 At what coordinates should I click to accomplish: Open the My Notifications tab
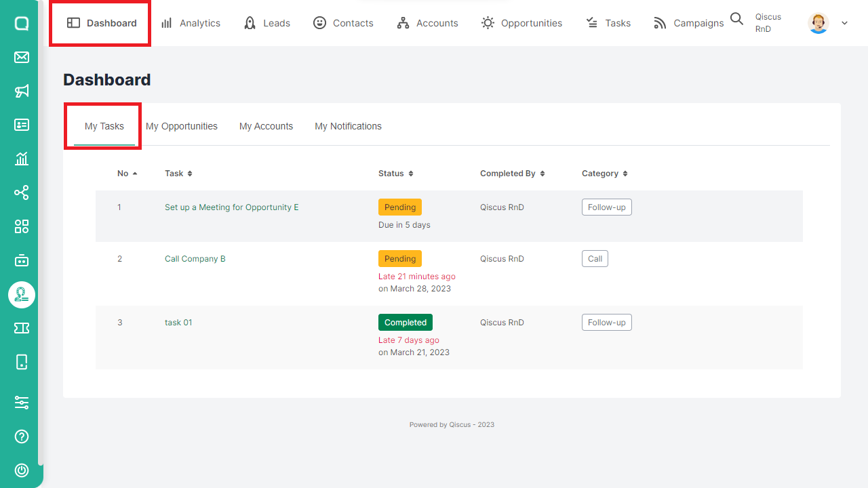pos(348,126)
